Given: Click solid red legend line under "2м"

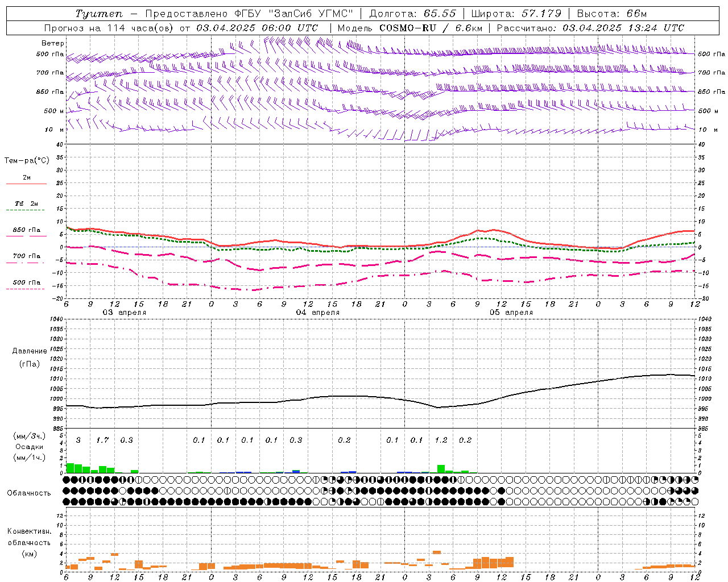Looking at the screenshot, I should [26, 184].
